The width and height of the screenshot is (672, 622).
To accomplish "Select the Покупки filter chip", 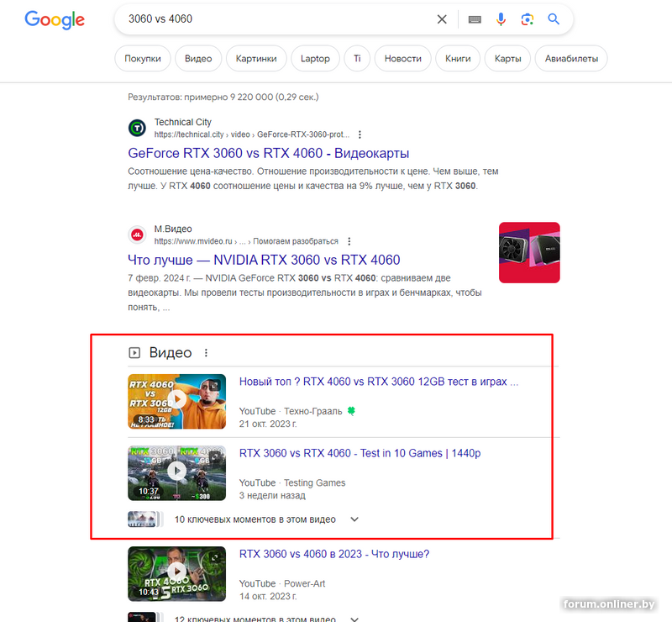I will pos(143,58).
